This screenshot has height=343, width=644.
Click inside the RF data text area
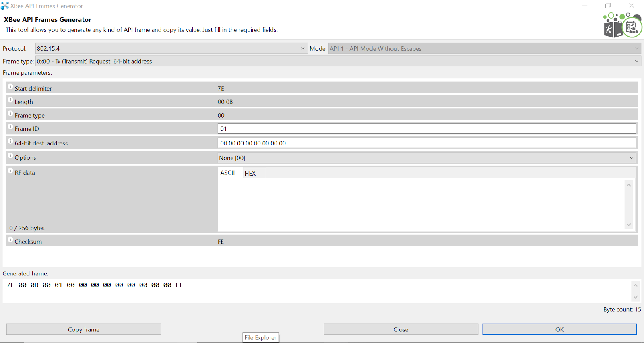point(421,205)
